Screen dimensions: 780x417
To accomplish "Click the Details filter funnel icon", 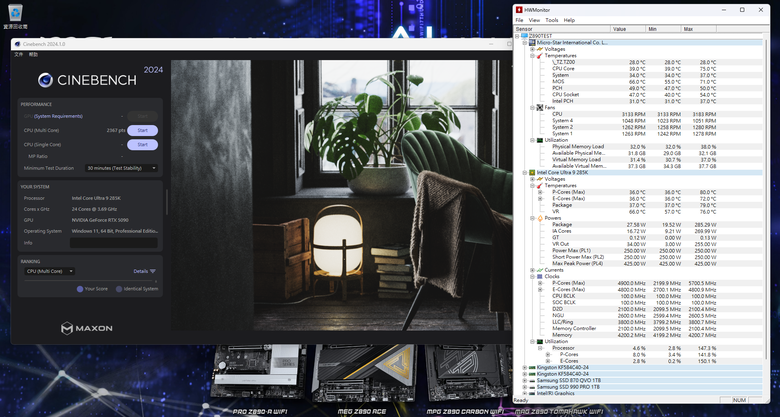I will click(x=153, y=271).
